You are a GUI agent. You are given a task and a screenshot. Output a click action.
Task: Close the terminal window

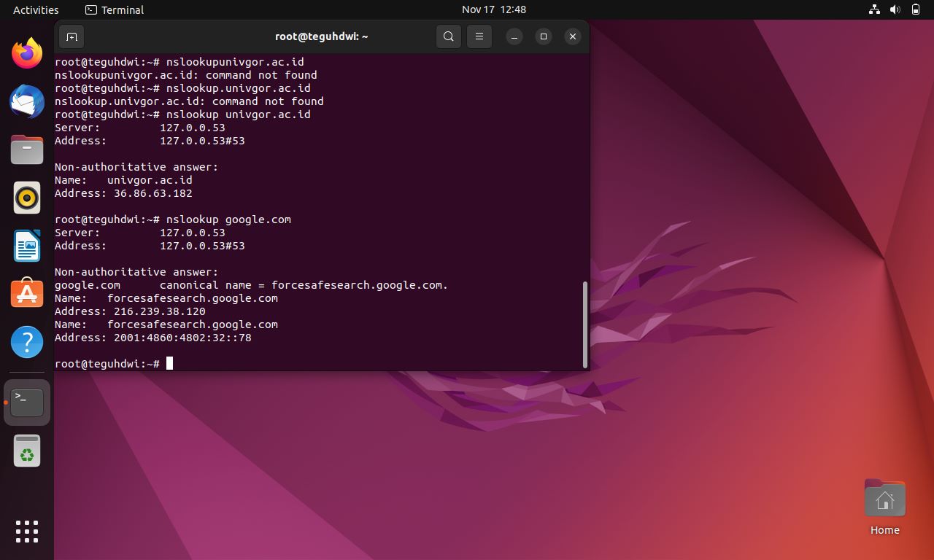[573, 36]
